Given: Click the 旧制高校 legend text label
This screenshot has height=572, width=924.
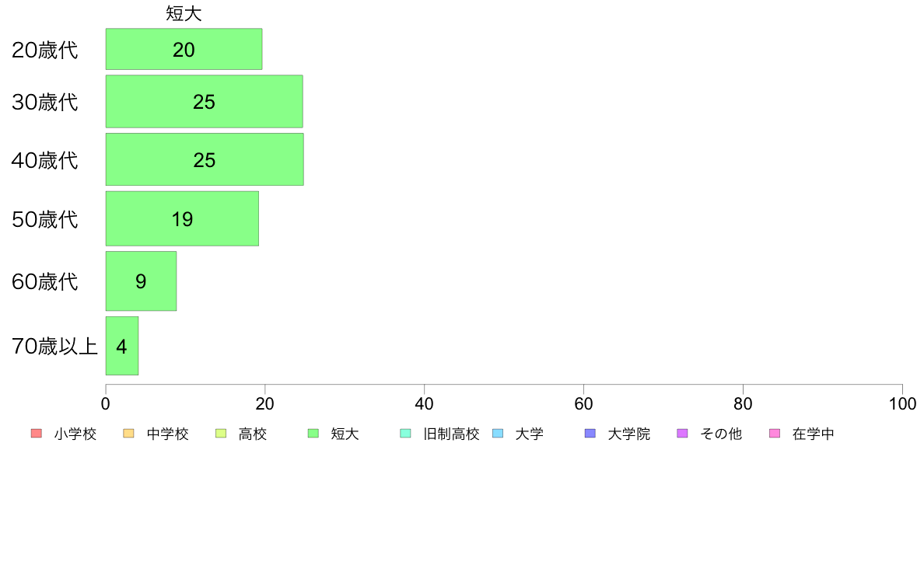Looking at the screenshot, I should click(x=451, y=434).
